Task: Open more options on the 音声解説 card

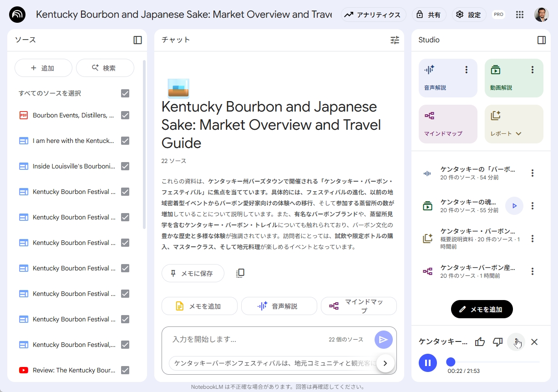Action: pyautogui.click(x=466, y=70)
